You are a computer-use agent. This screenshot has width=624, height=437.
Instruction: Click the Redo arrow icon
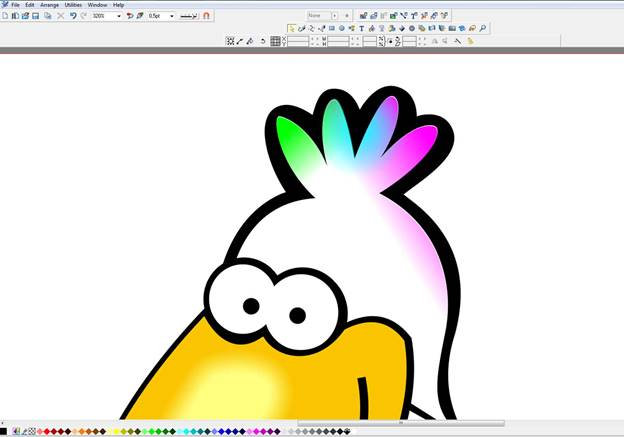tap(84, 16)
